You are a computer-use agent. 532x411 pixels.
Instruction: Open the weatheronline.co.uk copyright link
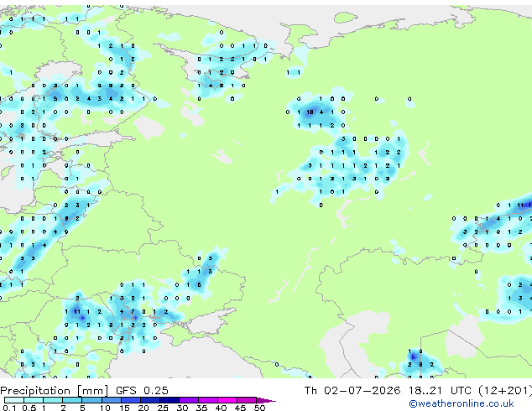tap(462, 403)
